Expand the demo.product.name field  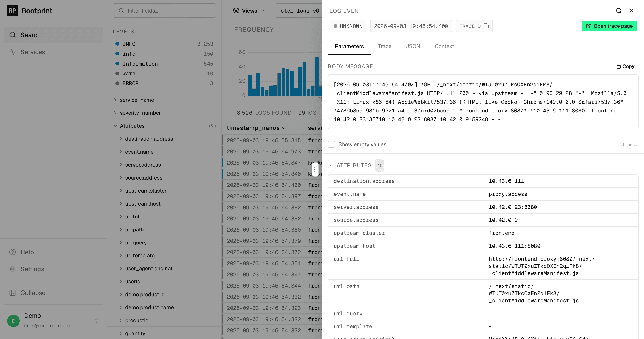pos(164,307)
